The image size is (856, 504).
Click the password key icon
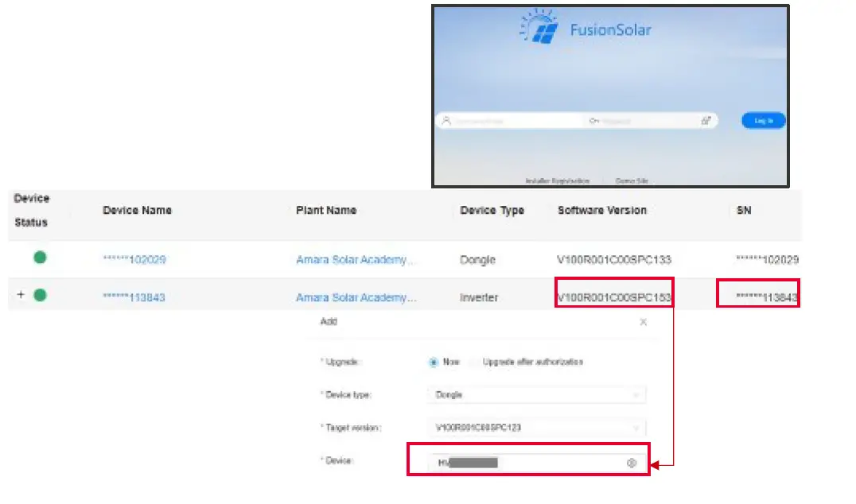(594, 119)
